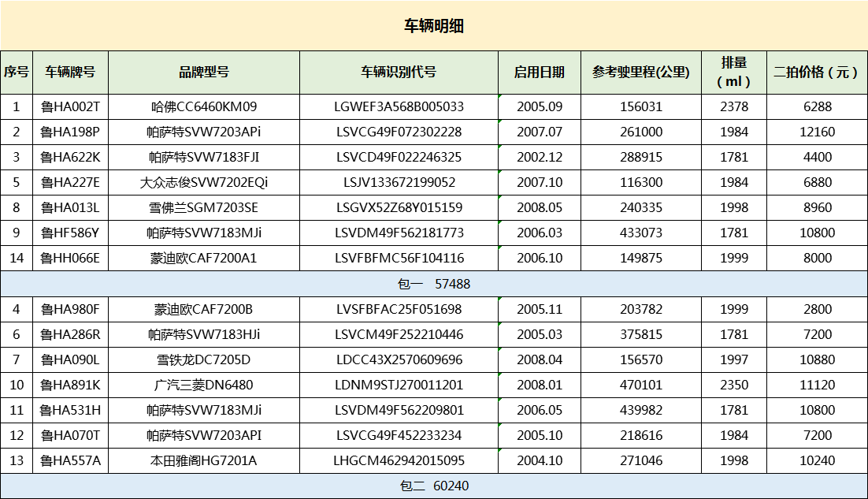Select the 启用日期 column header
The height and width of the screenshot is (499, 868).
click(x=540, y=73)
